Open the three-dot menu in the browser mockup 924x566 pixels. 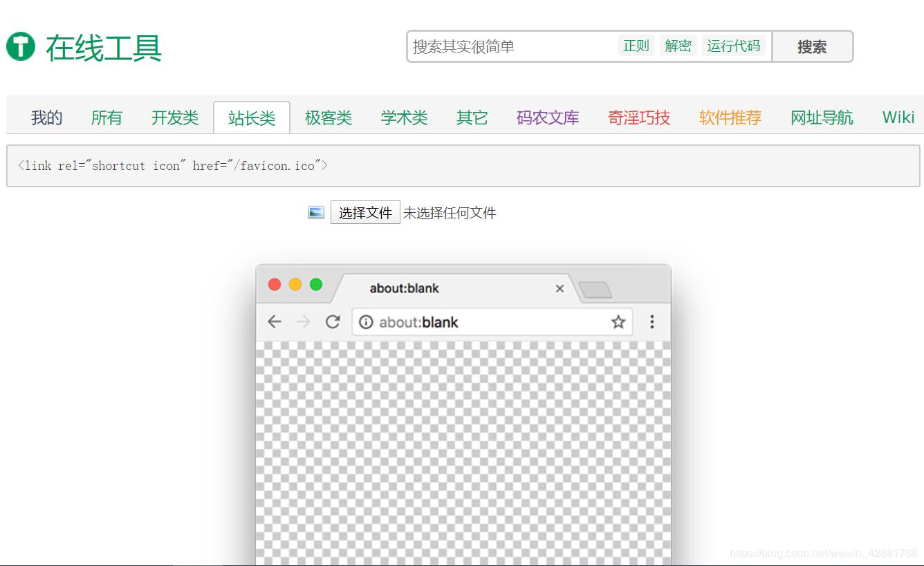[x=652, y=321]
